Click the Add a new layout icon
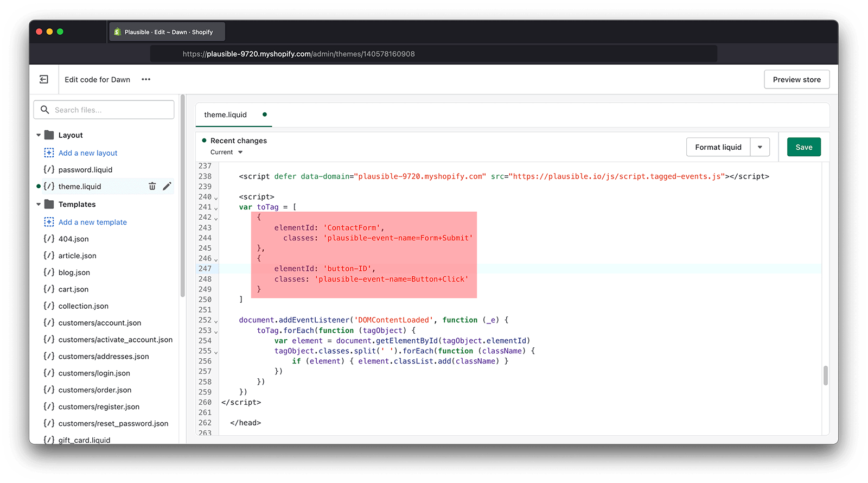 coord(49,153)
